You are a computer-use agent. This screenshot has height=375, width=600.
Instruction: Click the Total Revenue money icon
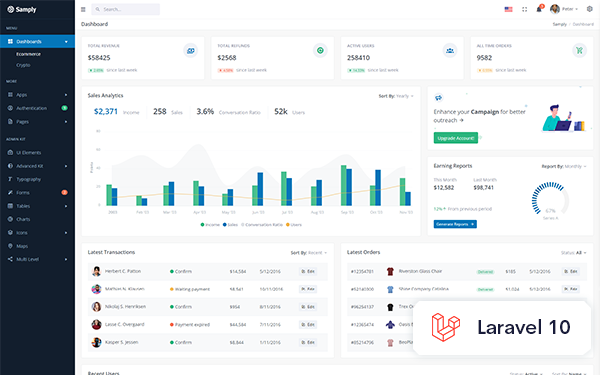(191, 51)
